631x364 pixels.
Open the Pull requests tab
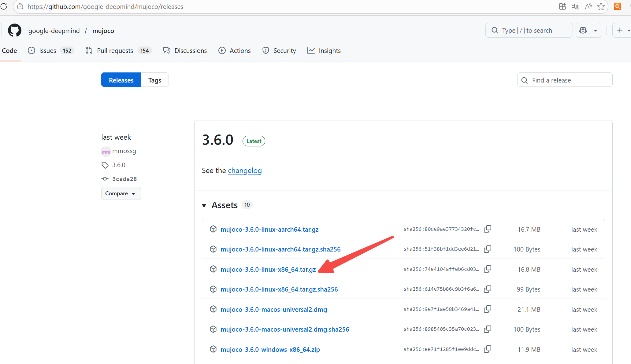tap(115, 51)
